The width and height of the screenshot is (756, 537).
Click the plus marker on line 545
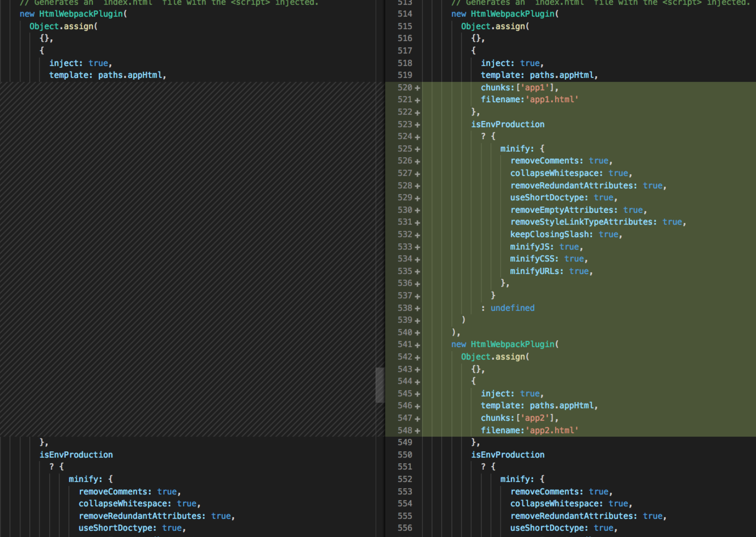tap(417, 394)
